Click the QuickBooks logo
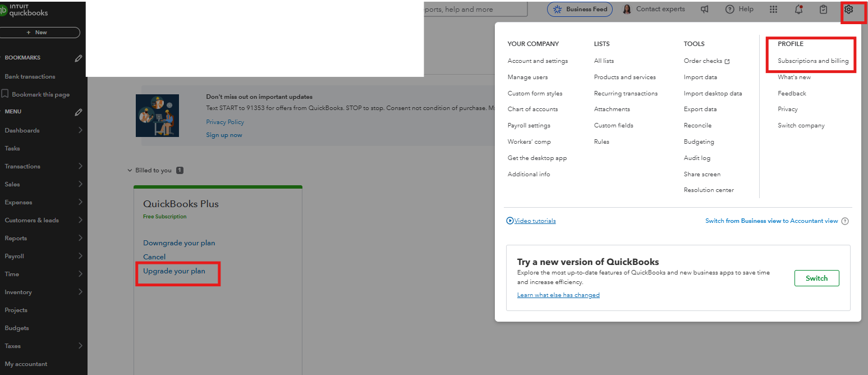Viewport: 868px width, 375px height. pos(24,10)
